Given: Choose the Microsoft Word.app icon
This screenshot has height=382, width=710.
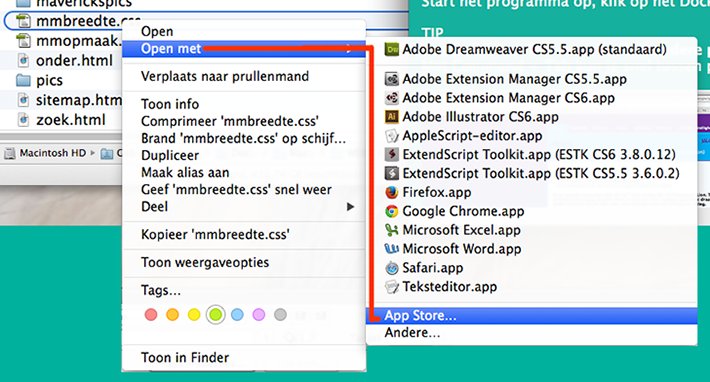Looking at the screenshot, I should pos(392,249).
